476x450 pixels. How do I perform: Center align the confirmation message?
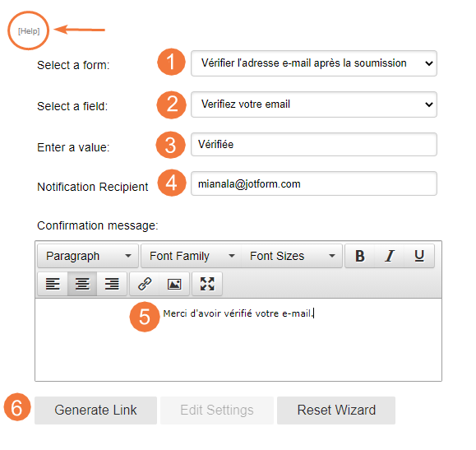82,284
